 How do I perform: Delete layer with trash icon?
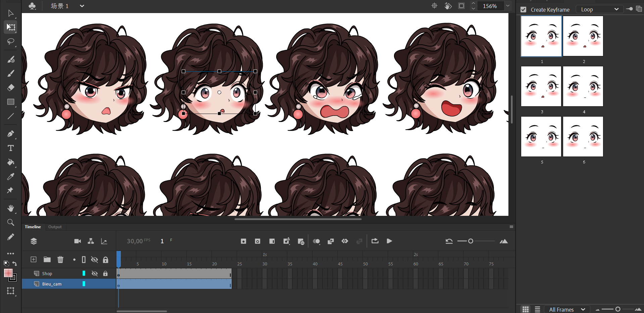coord(60,260)
